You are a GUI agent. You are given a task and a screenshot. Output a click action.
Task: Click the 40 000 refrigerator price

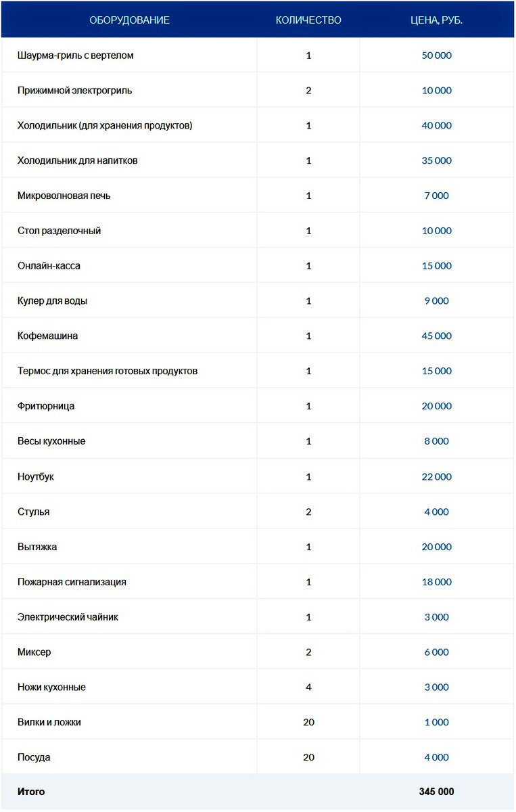[x=436, y=126]
